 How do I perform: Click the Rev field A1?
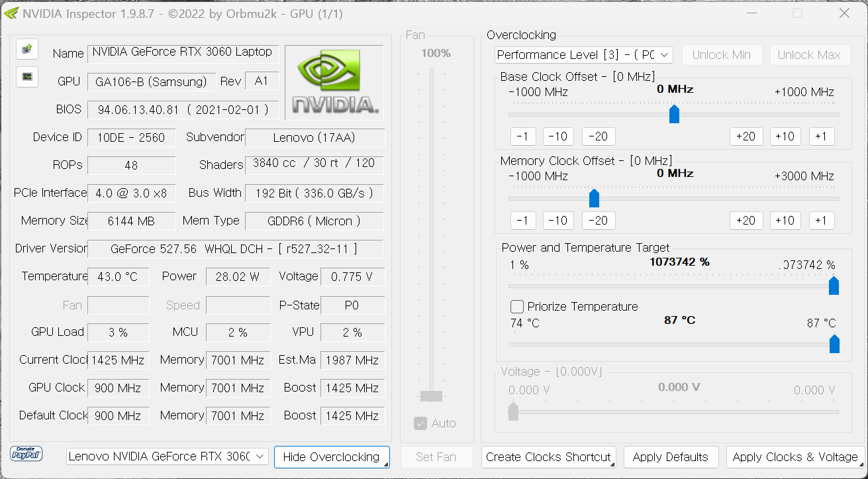(x=262, y=81)
